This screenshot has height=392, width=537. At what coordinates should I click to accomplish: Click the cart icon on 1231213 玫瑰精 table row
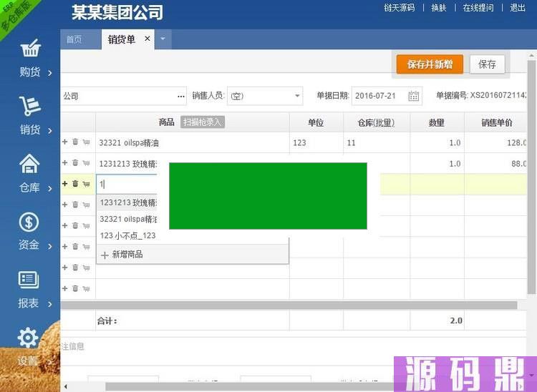[87, 163]
